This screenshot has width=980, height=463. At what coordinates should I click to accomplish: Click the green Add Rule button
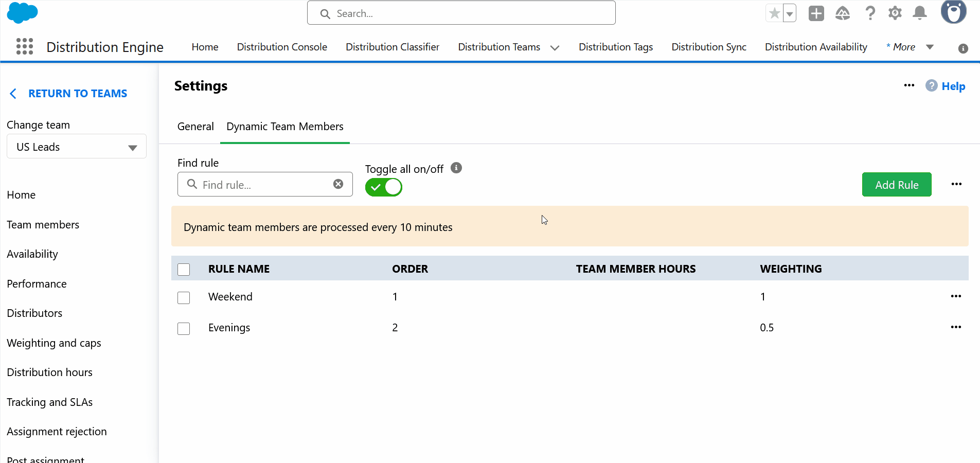coord(897,184)
